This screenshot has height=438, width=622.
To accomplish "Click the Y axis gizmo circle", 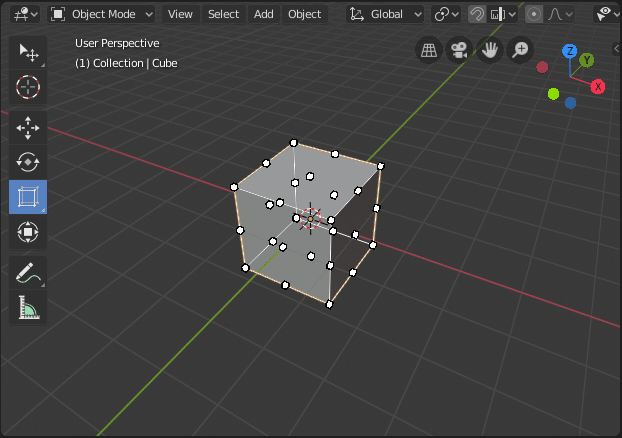I will (x=587, y=60).
